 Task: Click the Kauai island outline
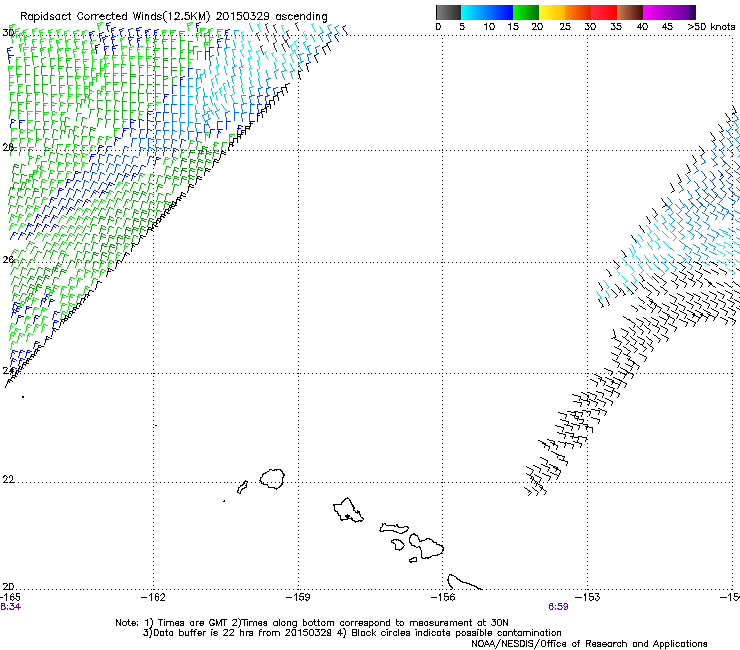272,479
